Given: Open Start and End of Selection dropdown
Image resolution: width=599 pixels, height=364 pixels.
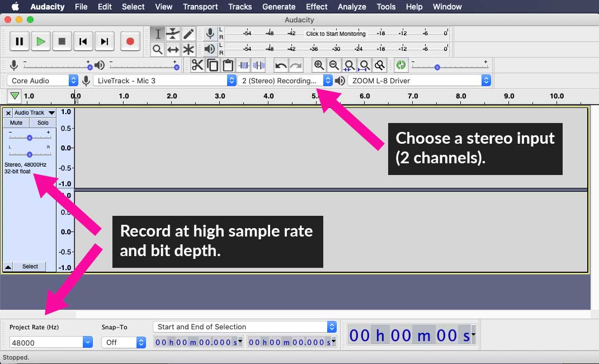Looking at the screenshot, I should point(244,327).
